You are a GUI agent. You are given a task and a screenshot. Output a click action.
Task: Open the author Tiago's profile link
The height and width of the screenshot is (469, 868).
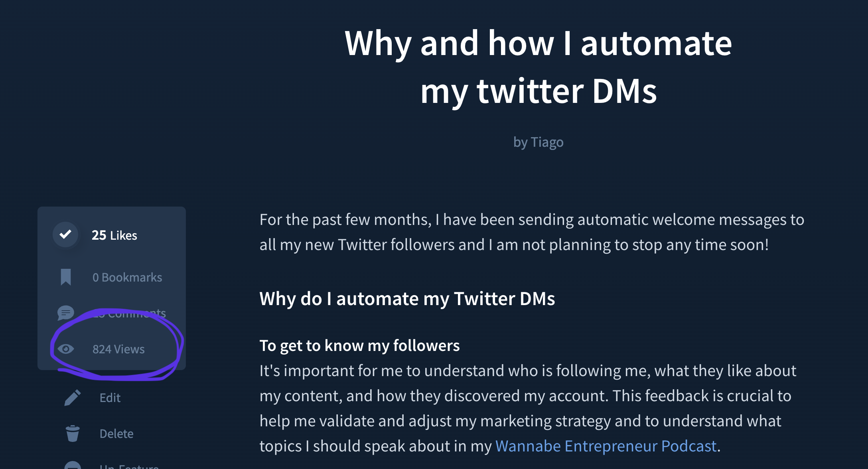coord(547,142)
